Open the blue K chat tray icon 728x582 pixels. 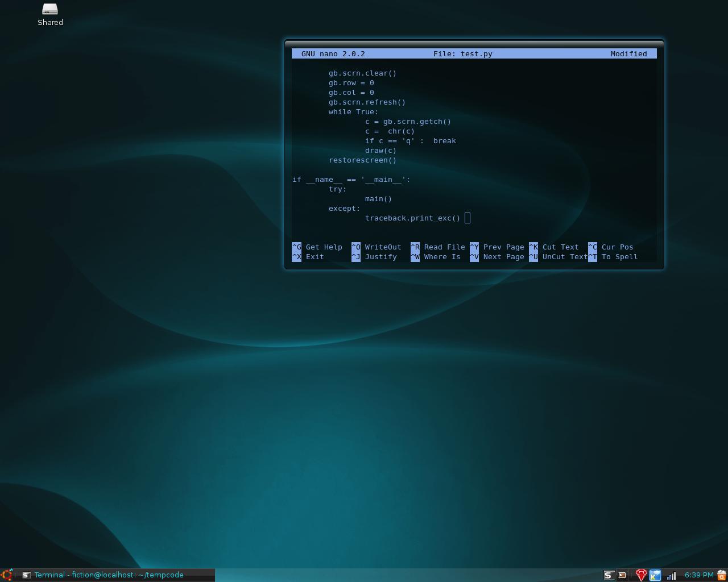(655, 575)
